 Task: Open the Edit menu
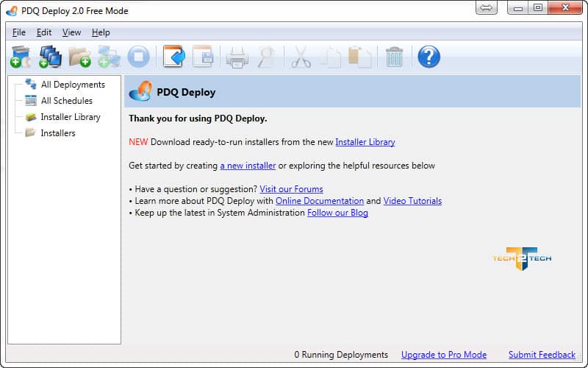(44, 32)
